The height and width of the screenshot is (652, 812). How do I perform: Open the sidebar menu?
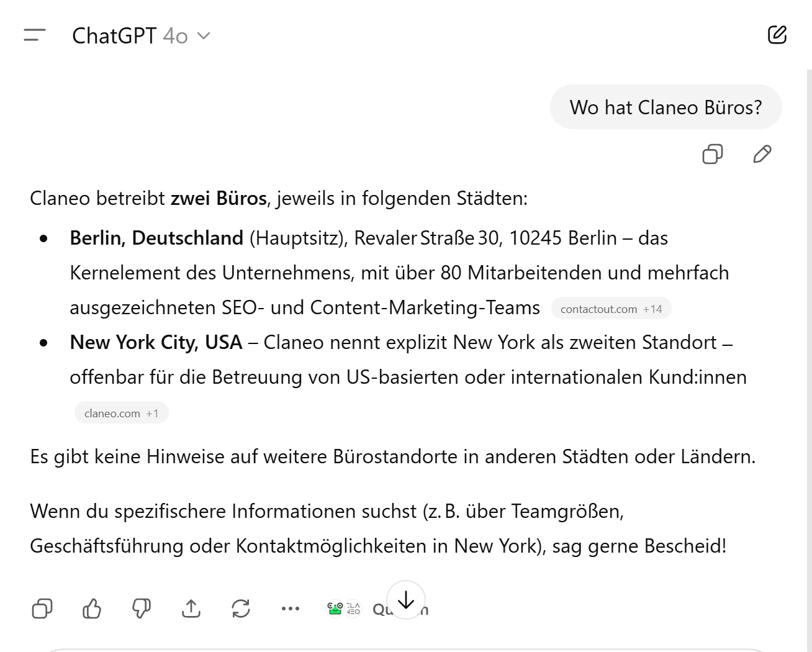(x=35, y=35)
